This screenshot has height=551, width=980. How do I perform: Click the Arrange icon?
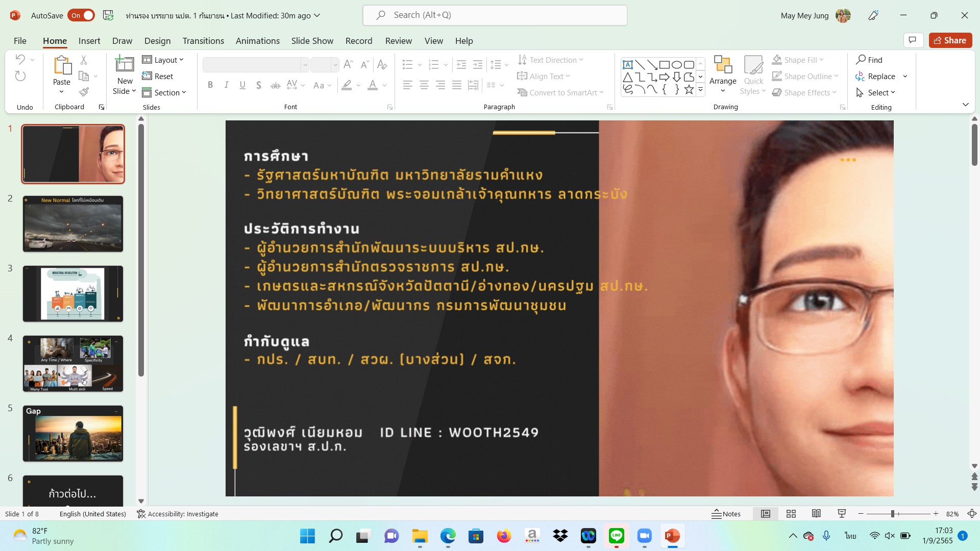coord(723,65)
